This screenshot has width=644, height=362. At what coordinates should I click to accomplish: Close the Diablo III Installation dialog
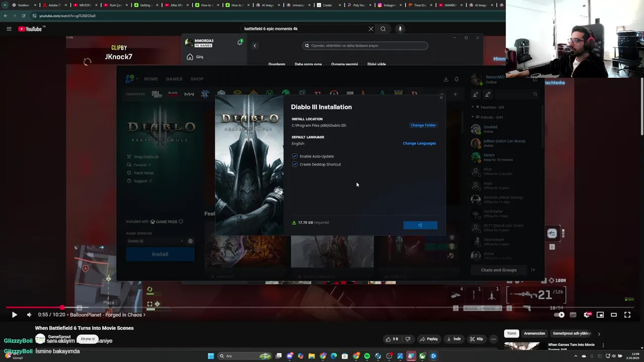tap(441, 98)
